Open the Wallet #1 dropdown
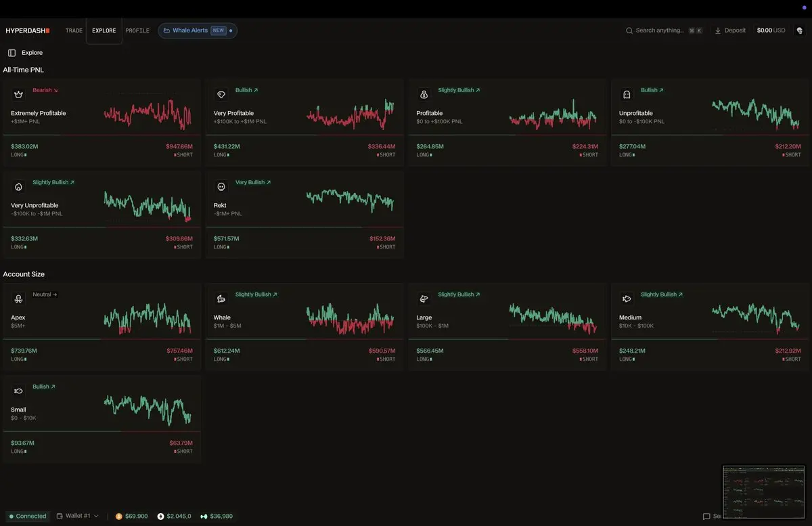812x526 pixels. click(x=77, y=516)
